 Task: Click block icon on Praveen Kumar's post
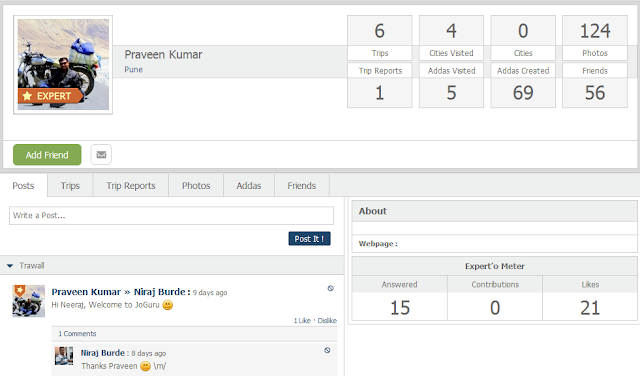pyautogui.click(x=331, y=288)
